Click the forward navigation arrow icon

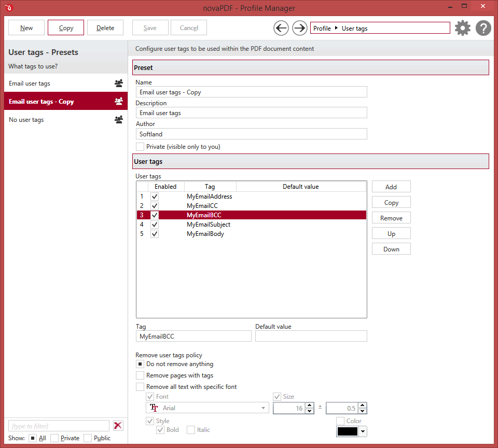[299, 28]
